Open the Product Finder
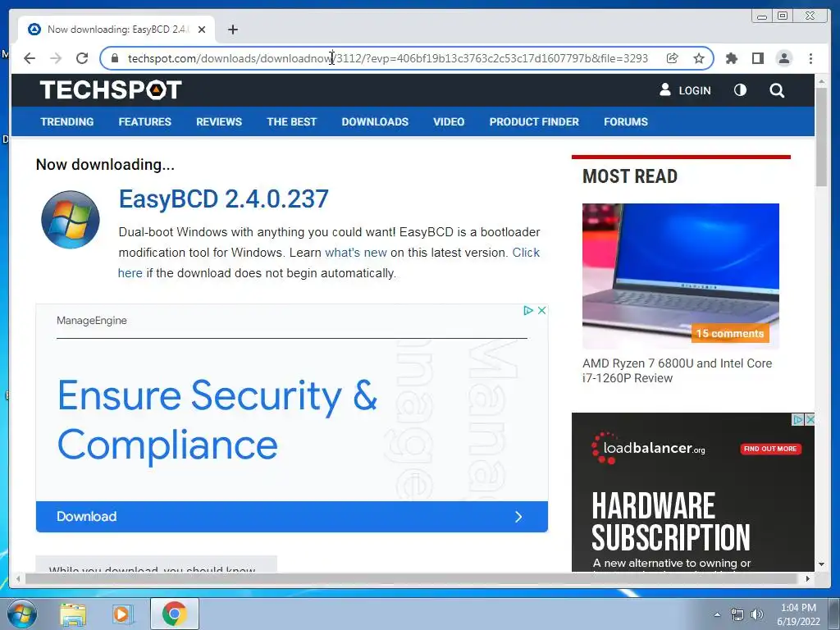The image size is (840, 630). tap(534, 121)
